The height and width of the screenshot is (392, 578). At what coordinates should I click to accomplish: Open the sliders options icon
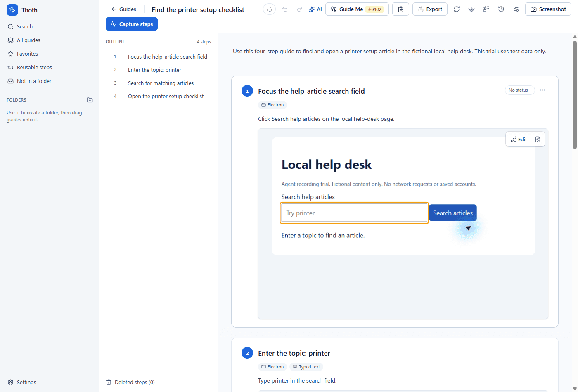click(516, 9)
